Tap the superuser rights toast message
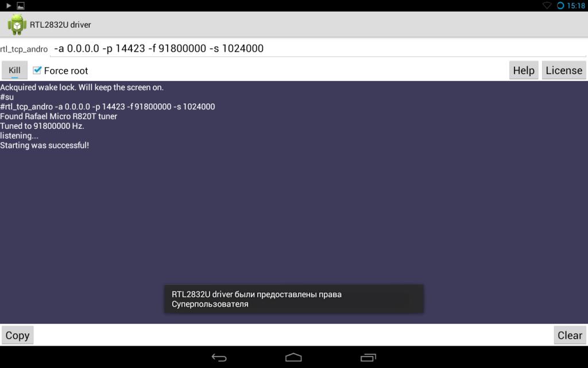 [x=294, y=299]
